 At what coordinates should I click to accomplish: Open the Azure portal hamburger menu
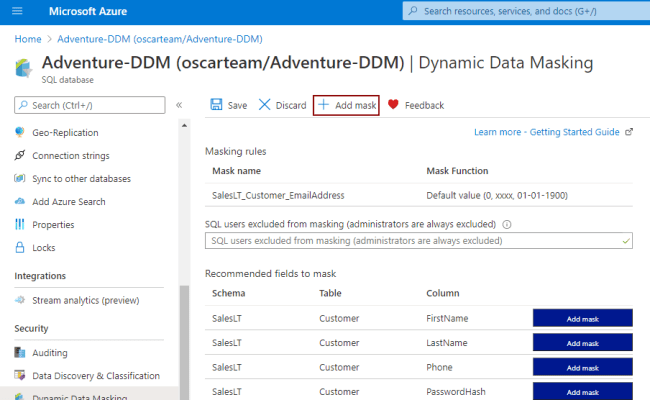pos(17,11)
